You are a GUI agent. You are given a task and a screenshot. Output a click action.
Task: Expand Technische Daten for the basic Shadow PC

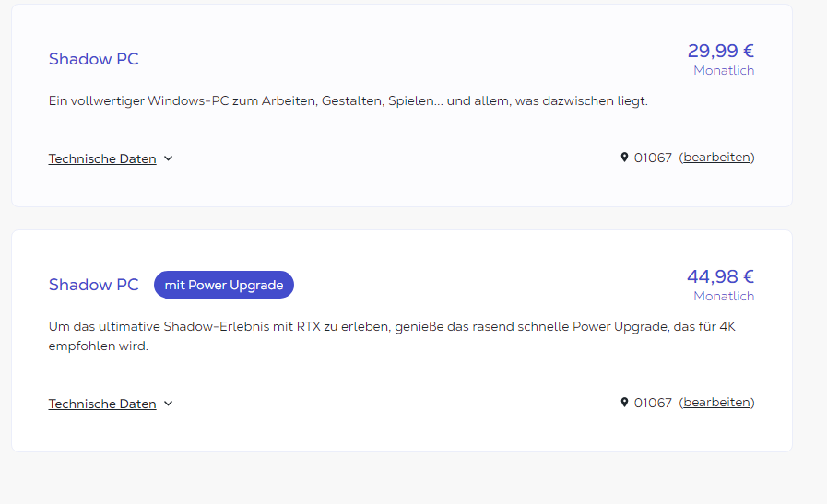(x=102, y=158)
